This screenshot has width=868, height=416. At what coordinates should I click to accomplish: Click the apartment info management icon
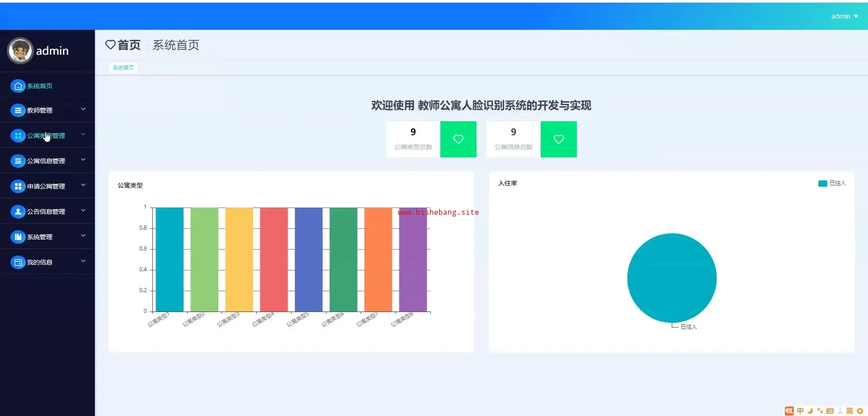point(18,161)
